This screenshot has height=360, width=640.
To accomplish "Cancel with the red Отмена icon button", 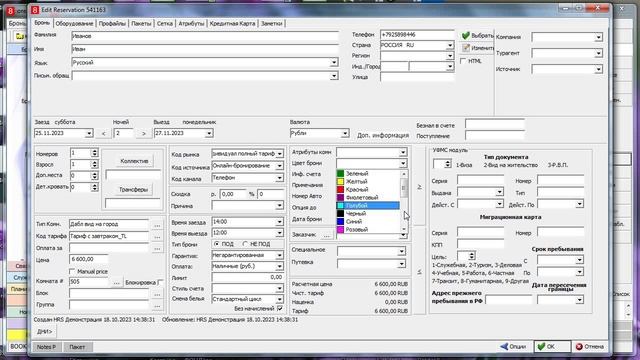I will coord(589,347).
